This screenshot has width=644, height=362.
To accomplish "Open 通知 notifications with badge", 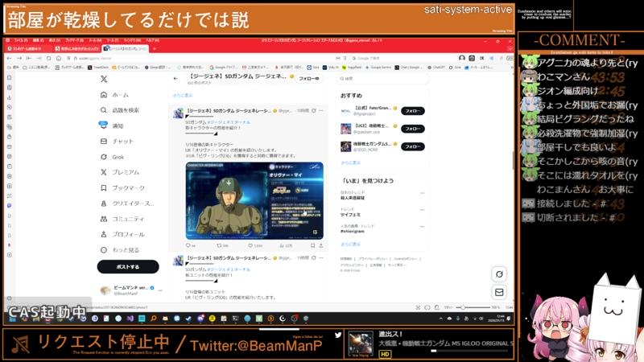I will click(112, 125).
